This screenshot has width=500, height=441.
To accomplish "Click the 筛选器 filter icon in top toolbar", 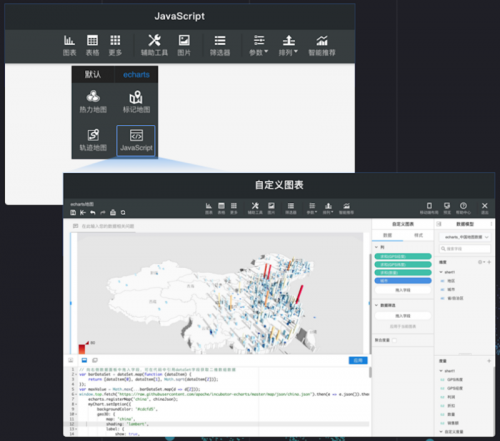I will click(x=220, y=45).
